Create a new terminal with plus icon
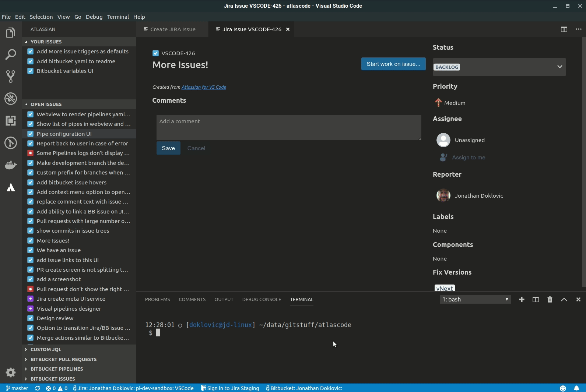The width and height of the screenshot is (586, 392). coord(522,300)
